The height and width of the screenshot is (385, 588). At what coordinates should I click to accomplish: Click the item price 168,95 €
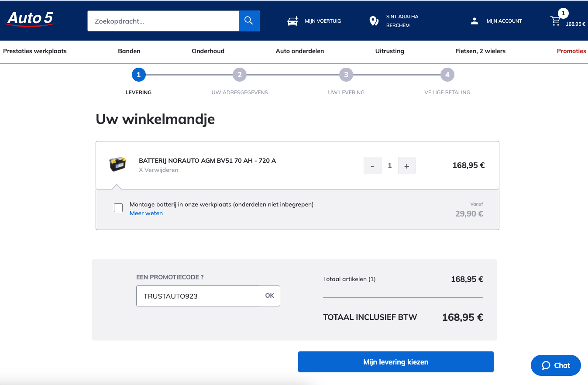(469, 165)
